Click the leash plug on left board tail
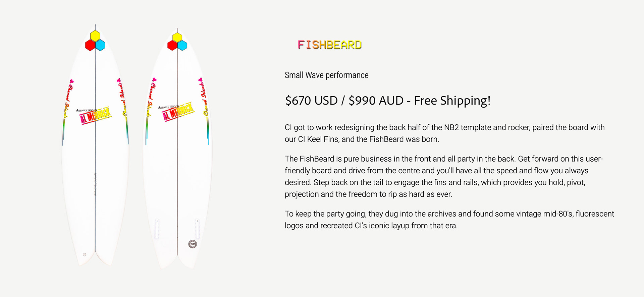This screenshot has width=644, height=297. [85, 254]
